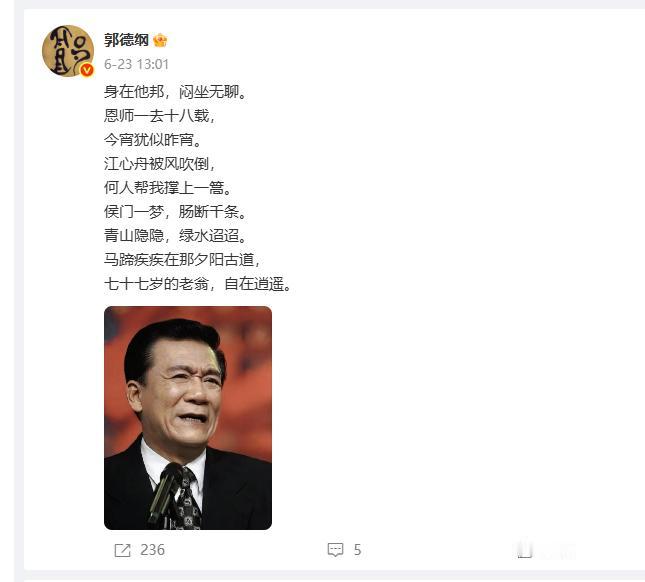
Task: Open the post timestamp 6-23 13:01
Action: click(x=137, y=65)
